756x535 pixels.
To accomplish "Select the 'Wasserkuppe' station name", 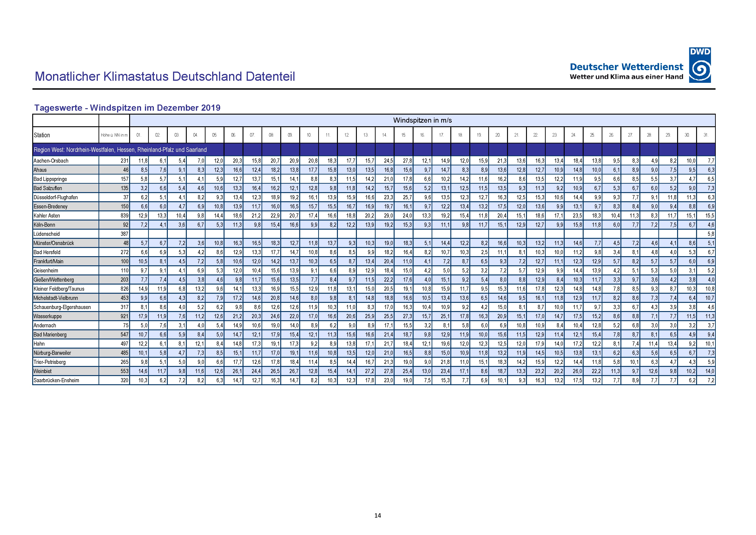I will pos(47,316).
